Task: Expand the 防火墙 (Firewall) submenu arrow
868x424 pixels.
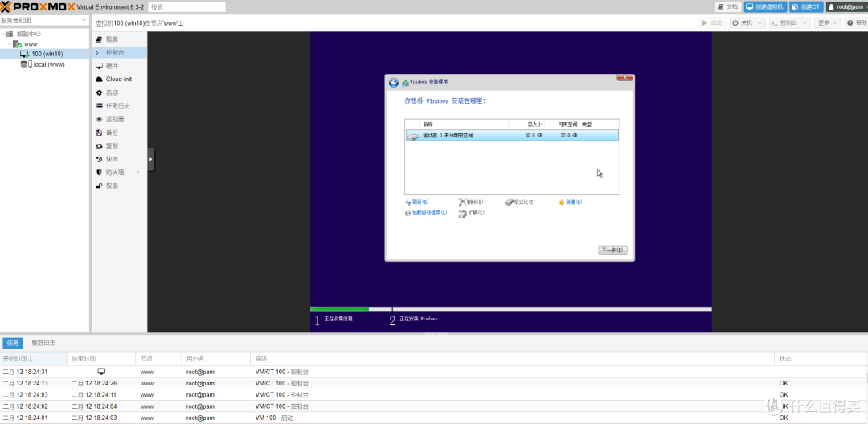Action: [137, 173]
